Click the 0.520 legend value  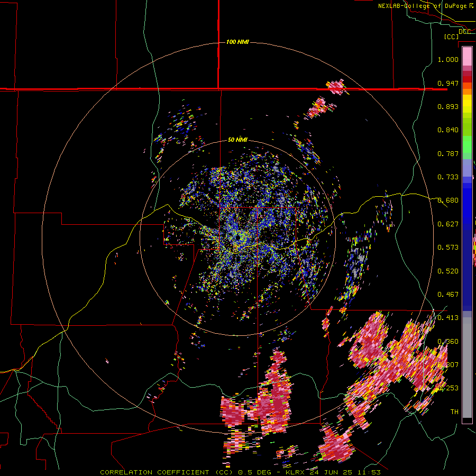point(448,271)
